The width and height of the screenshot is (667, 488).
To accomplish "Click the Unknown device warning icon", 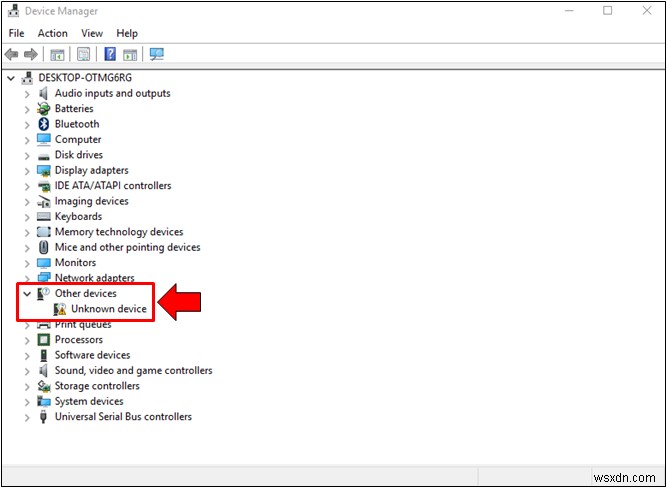I will [x=60, y=309].
